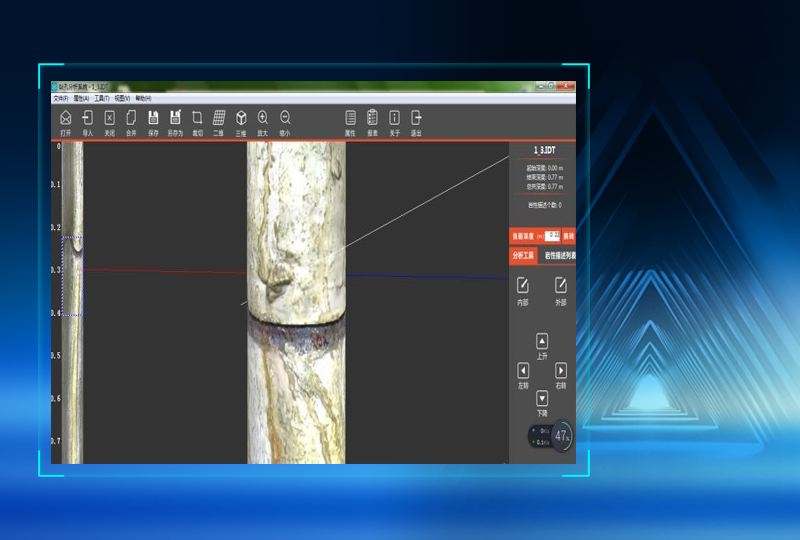
Task: Switch to the 分析工具 tab
Action: [x=524, y=256]
